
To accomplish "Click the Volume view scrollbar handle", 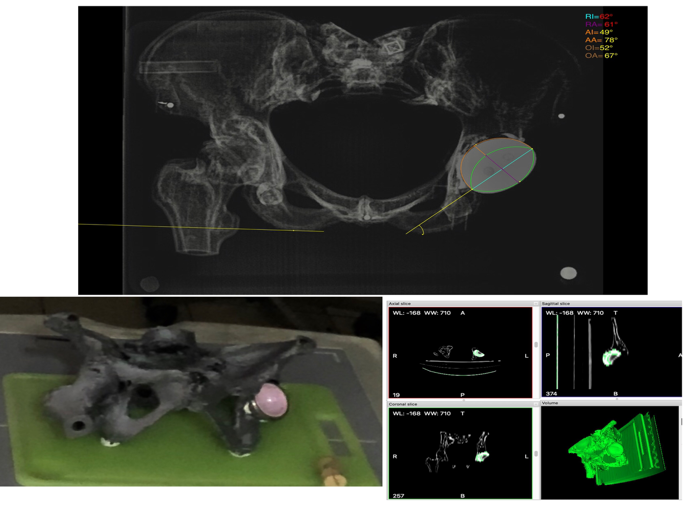I will tap(681, 421).
